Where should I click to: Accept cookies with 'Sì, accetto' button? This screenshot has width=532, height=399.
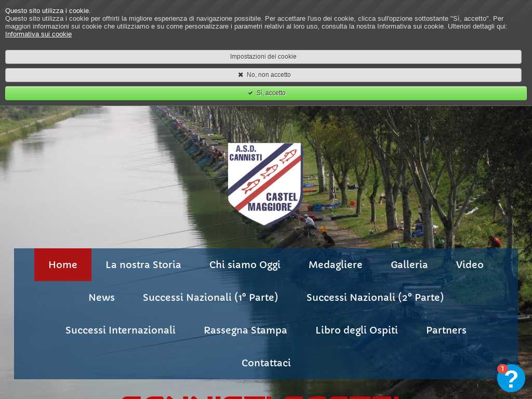pyautogui.click(x=265, y=93)
